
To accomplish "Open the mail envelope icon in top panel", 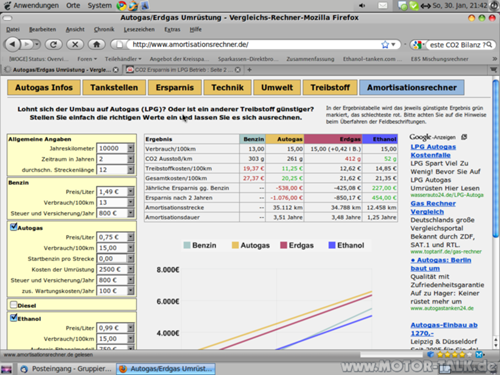I will pos(383,6).
